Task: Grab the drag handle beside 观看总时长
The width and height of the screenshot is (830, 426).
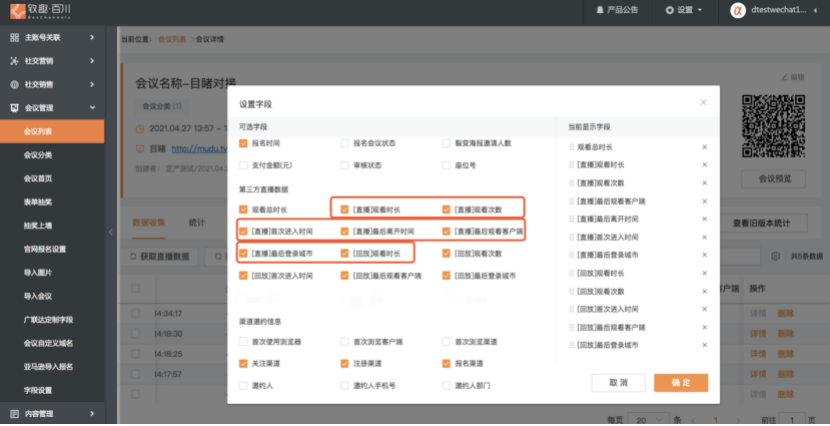Action: 571,147
